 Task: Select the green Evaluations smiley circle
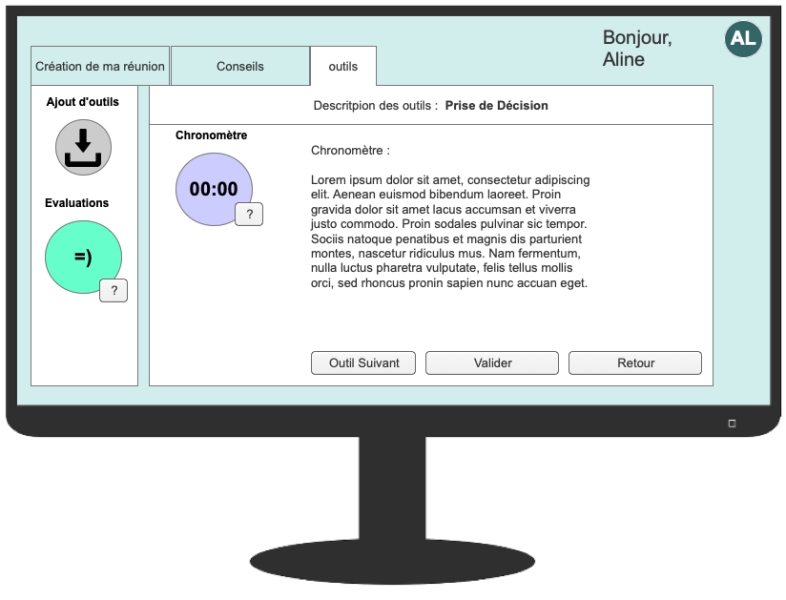[x=80, y=257]
